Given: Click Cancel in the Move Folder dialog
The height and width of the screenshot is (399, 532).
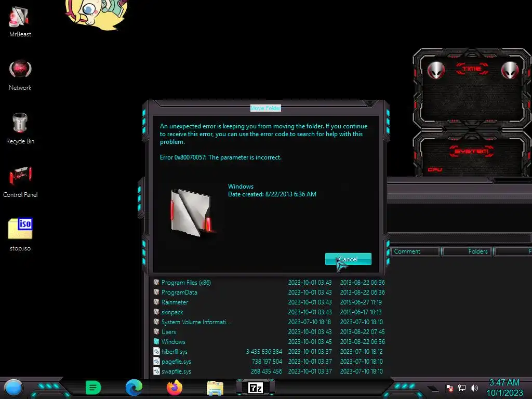Looking at the screenshot, I should pyautogui.click(x=348, y=259).
